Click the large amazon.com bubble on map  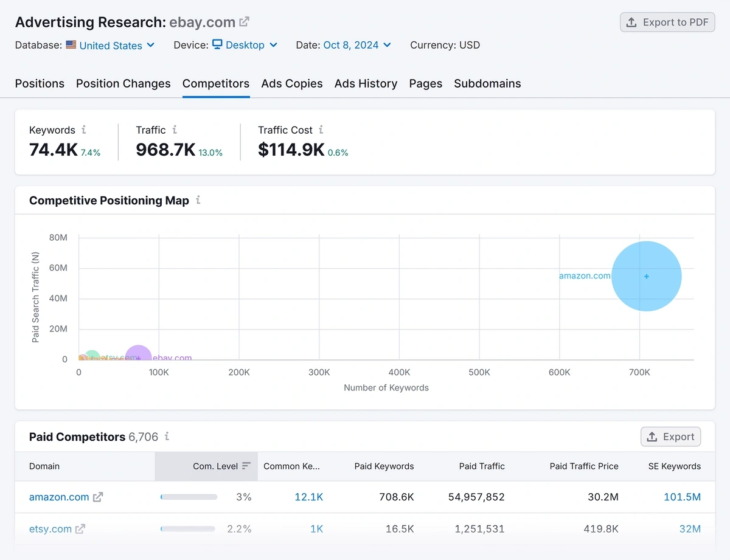[647, 276]
